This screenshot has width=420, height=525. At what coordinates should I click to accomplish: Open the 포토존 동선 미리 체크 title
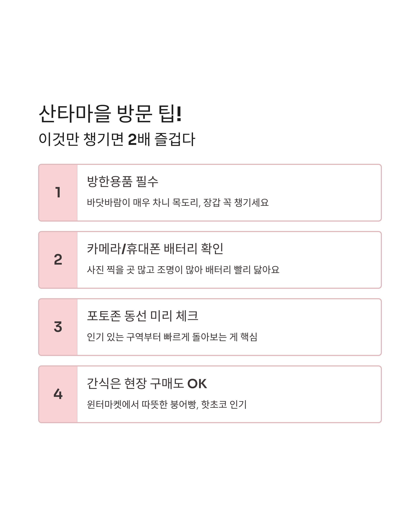tap(143, 316)
